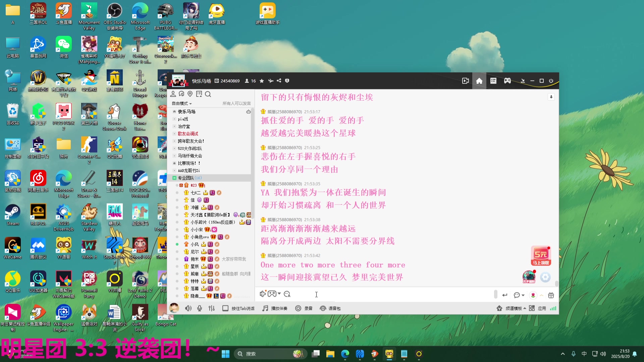Click the shield report icon
This screenshot has height=362, width=644.
tap(287, 81)
